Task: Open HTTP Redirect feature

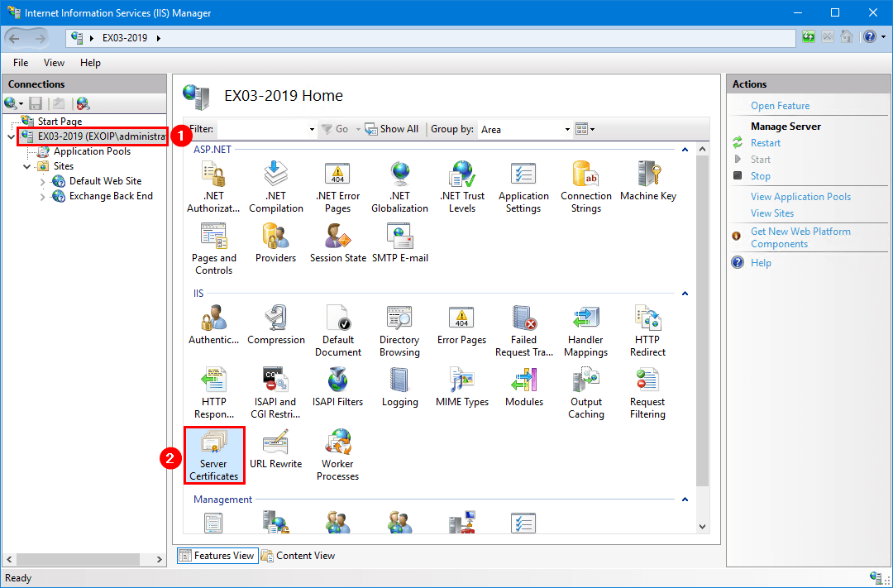Action: 648,331
